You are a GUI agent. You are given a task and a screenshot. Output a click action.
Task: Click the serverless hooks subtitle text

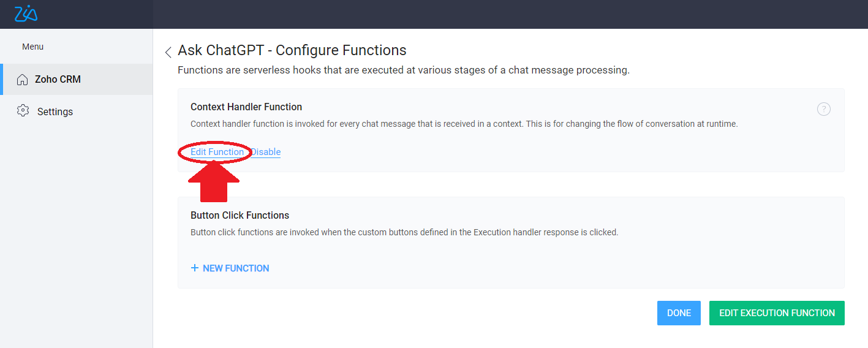[x=403, y=70]
